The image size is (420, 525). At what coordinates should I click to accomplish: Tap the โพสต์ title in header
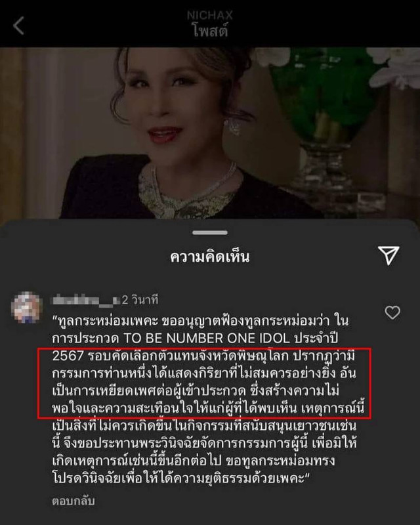[x=211, y=31]
